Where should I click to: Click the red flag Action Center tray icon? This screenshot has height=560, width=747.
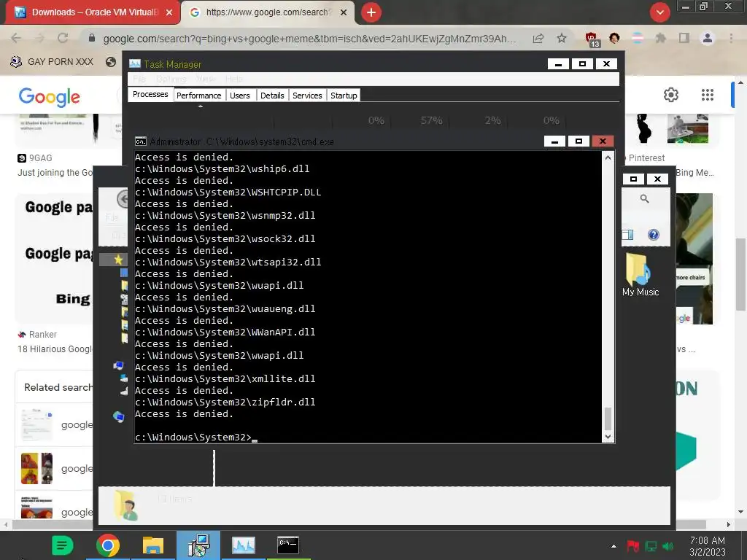coord(632,546)
